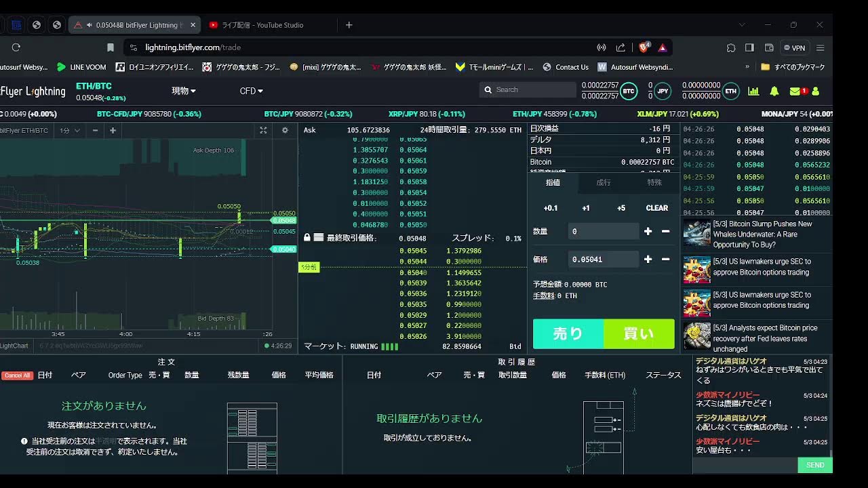The height and width of the screenshot is (488, 868).
Task: Expand the CFD market dropdown
Action: point(251,91)
